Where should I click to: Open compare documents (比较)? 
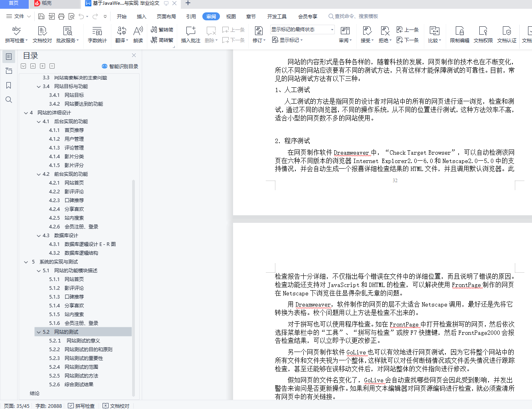tap(434, 35)
